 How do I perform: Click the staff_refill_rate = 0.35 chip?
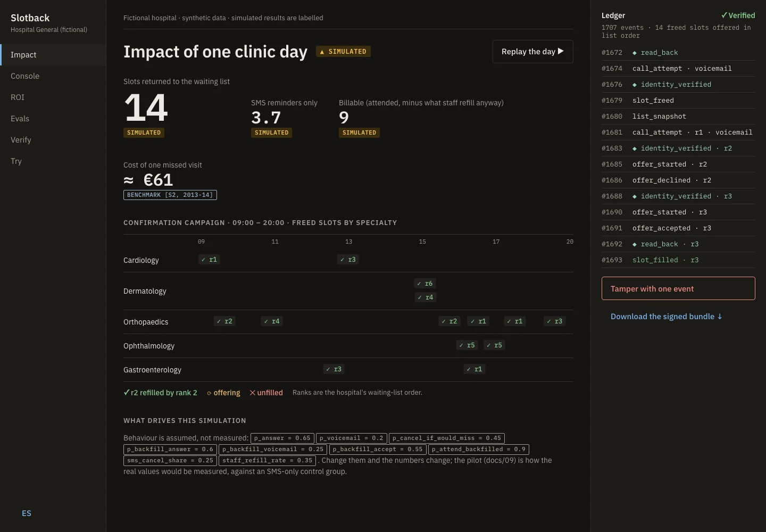[x=268, y=461]
